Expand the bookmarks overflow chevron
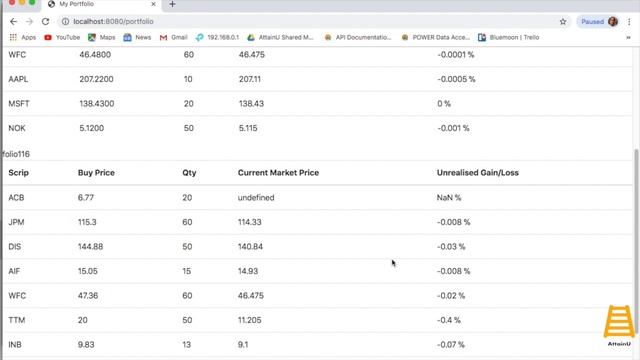The height and width of the screenshot is (360, 640). 628,37
